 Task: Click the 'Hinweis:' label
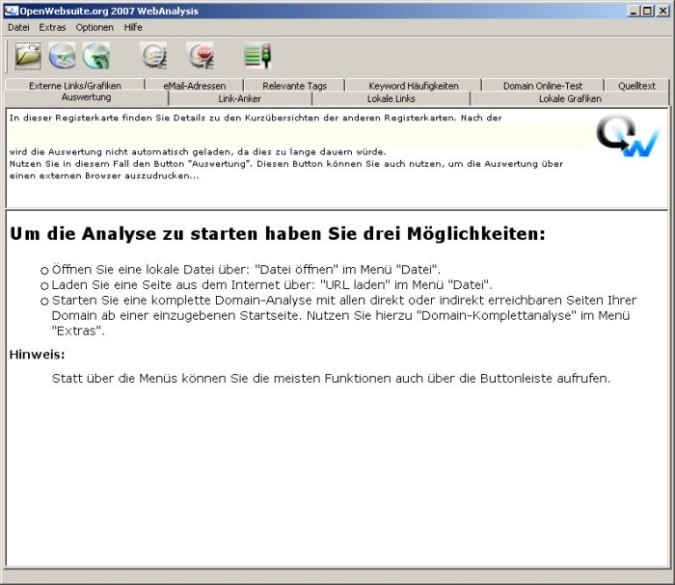pyautogui.click(x=37, y=355)
